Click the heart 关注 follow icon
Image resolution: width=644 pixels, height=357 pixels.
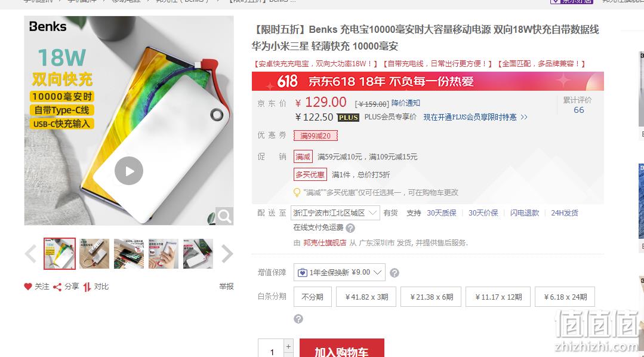coord(28,287)
